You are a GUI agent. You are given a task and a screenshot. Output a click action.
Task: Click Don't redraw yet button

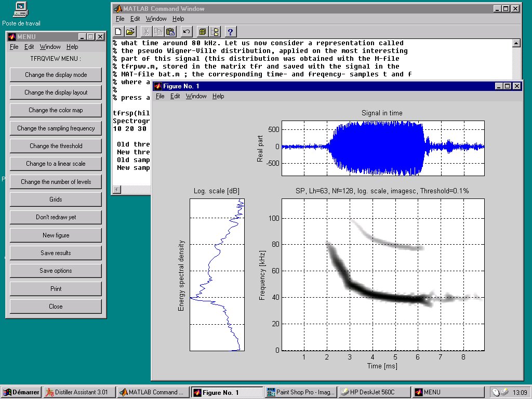pyautogui.click(x=56, y=217)
